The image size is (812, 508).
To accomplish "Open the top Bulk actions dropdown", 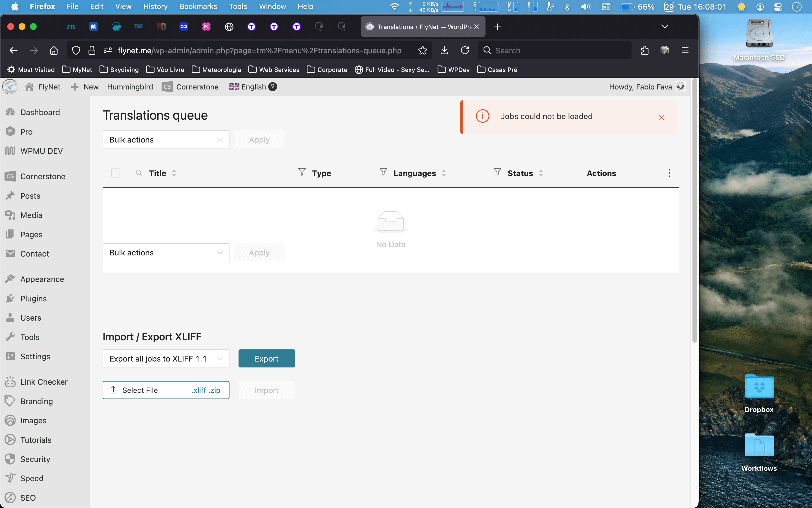I will click(x=166, y=139).
